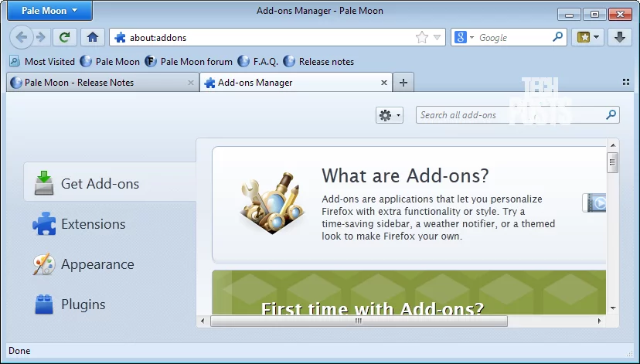This screenshot has width=640, height=364.
Task: Click the Done status bar text
Action: tap(19, 351)
